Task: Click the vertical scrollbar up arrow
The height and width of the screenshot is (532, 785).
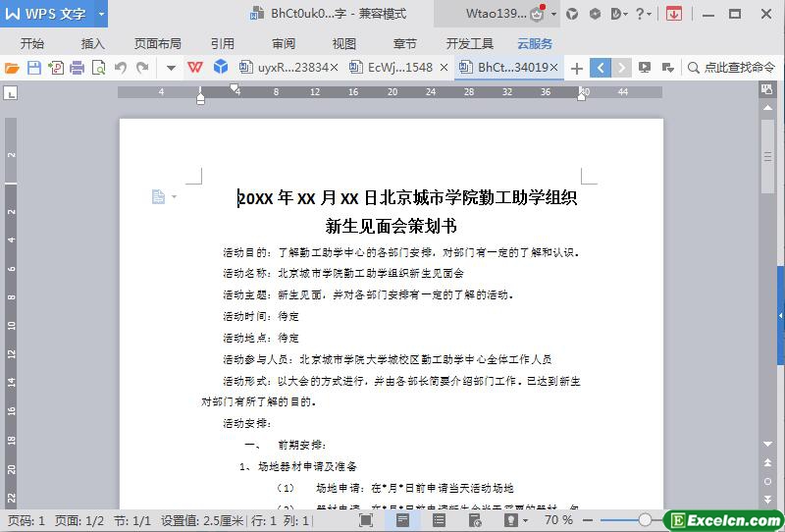Action: coord(767,108)
